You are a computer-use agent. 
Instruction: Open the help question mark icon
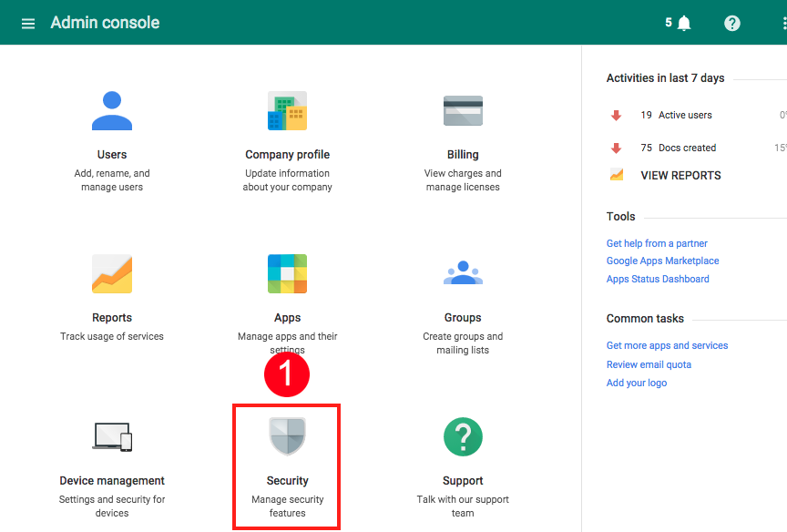[731, 23]
